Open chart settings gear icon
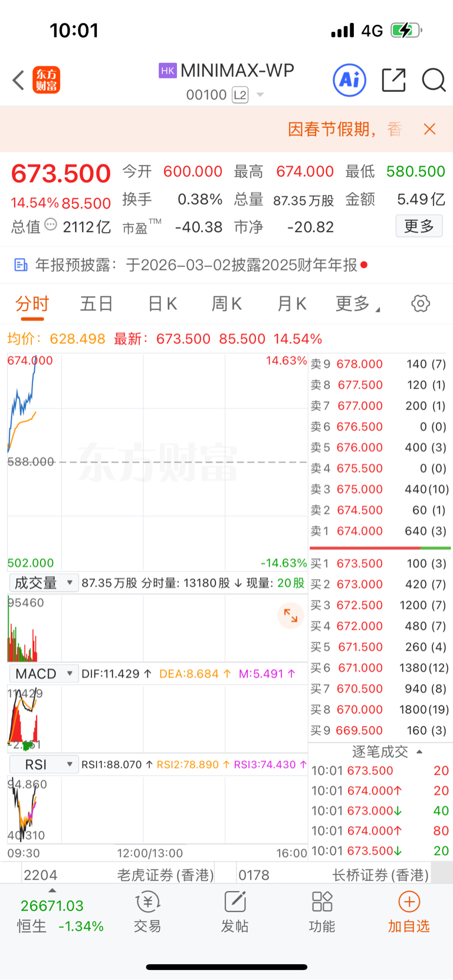 [421, 304]
